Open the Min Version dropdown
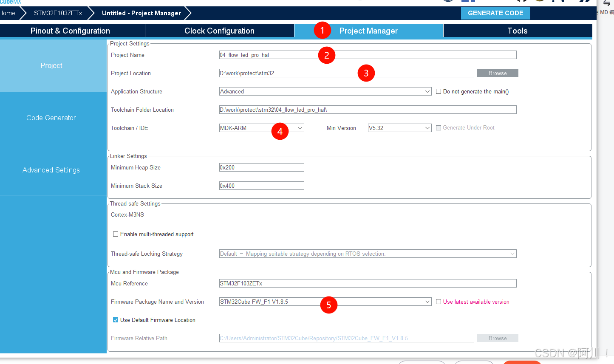The width and height of the screenshot is (614, 364). coord(400,128)
